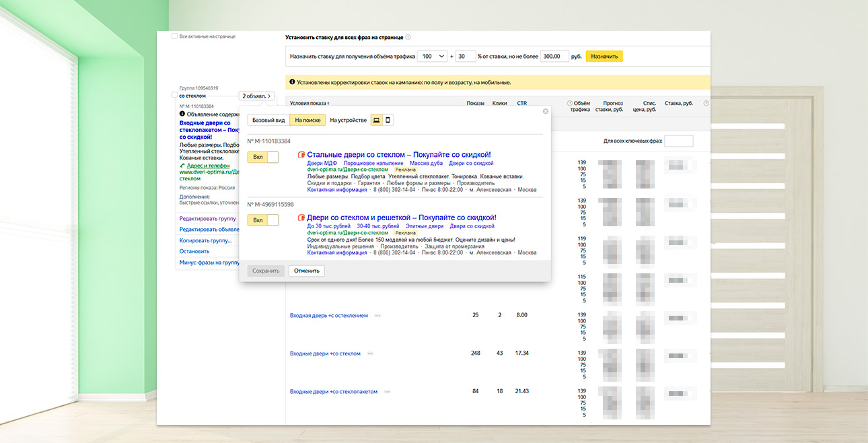Sort by 'Условия показа' column header
The width and height of the screenshot is (868, 443).
click(310, 103)
